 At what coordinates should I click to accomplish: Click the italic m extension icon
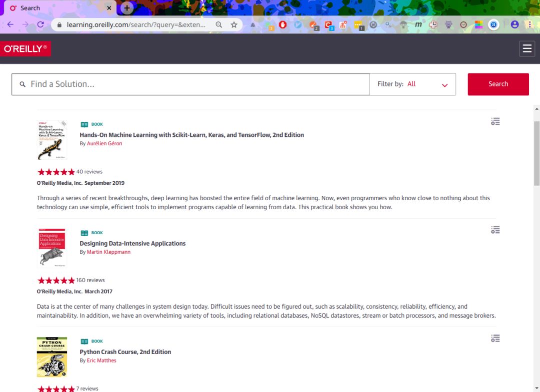click(x=418, y=24)
